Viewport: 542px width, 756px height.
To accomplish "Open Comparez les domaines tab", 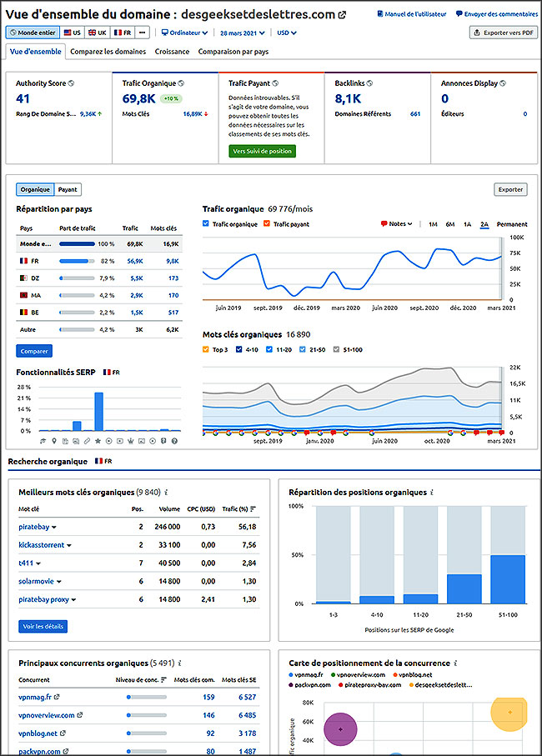I will (108, 52).
